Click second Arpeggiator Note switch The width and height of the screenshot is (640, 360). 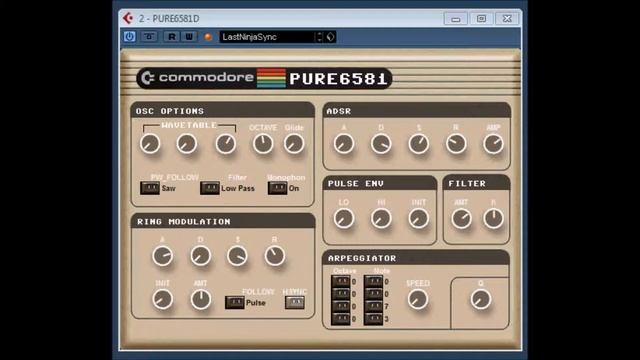[x=373, y=294]
